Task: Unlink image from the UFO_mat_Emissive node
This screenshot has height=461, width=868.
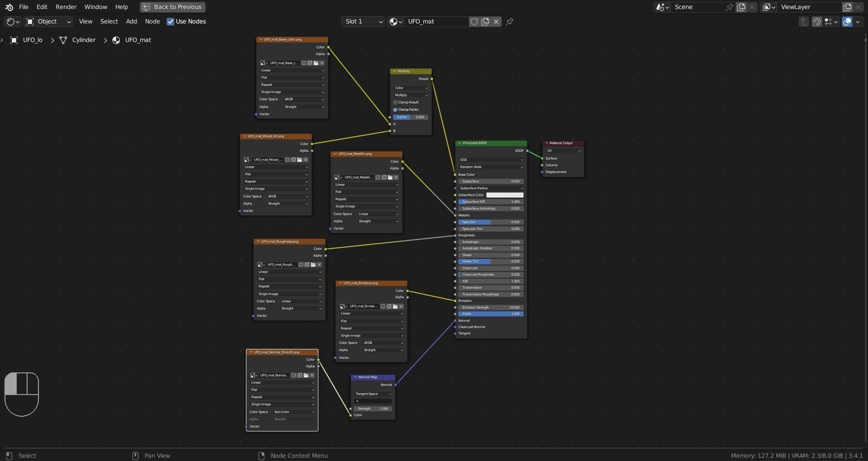Action: [401, 306]
